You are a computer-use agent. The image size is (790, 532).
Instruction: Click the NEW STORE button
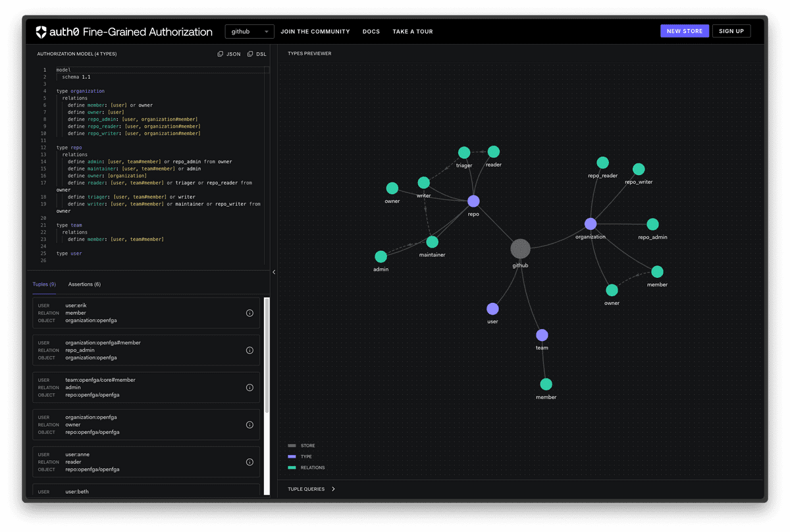[x=684, y=31]
